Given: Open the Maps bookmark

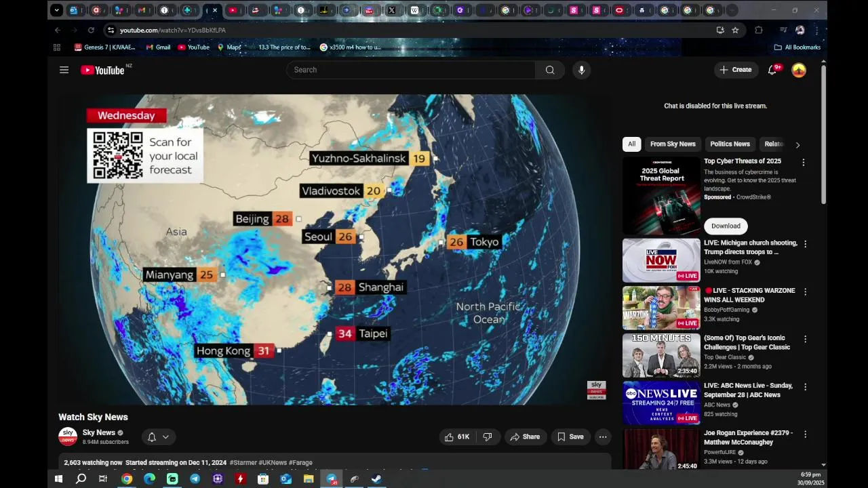Looking at the screenshot, I should pyautogui.click(x=229, y=47).
